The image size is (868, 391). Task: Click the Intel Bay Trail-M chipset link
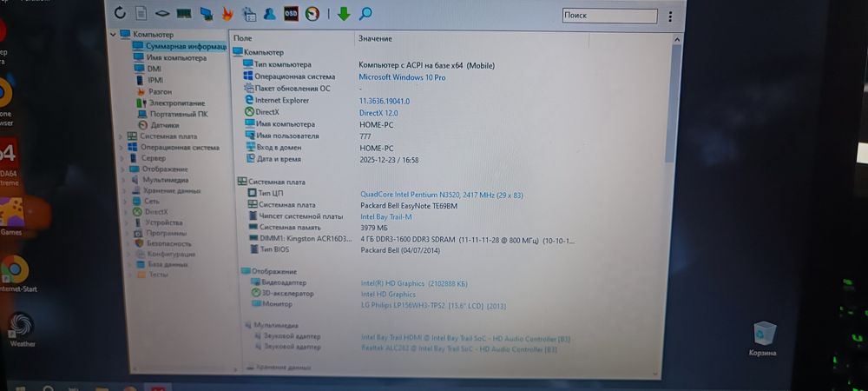tap(386, 217)
